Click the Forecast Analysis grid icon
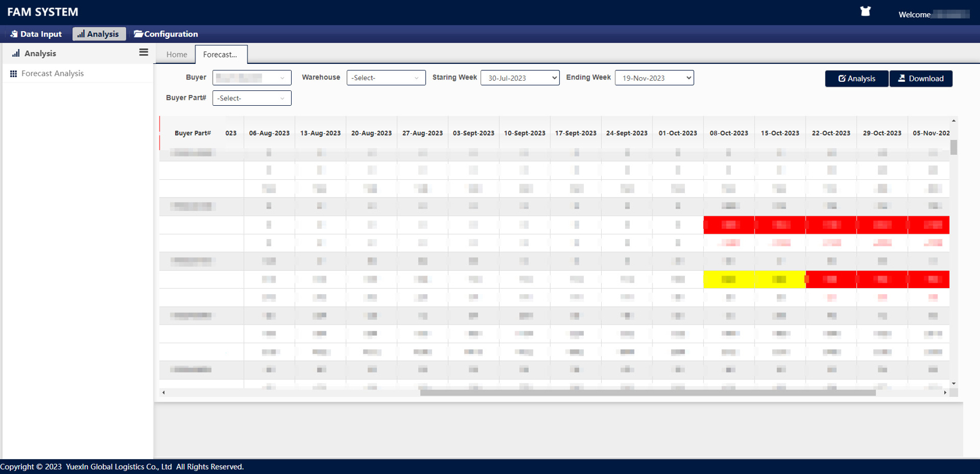The height and width of the screenshot is (474, 980). click(13, 74)
